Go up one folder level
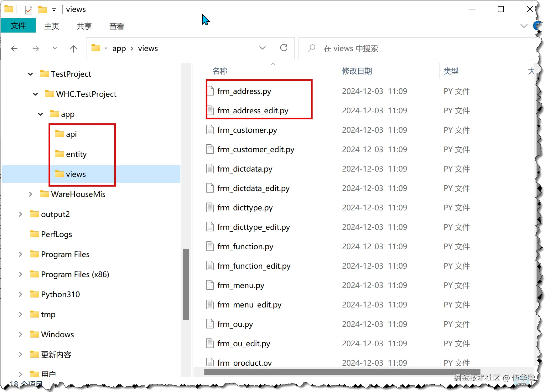This screenshot has width=545, height=392. tap(74, 49)
